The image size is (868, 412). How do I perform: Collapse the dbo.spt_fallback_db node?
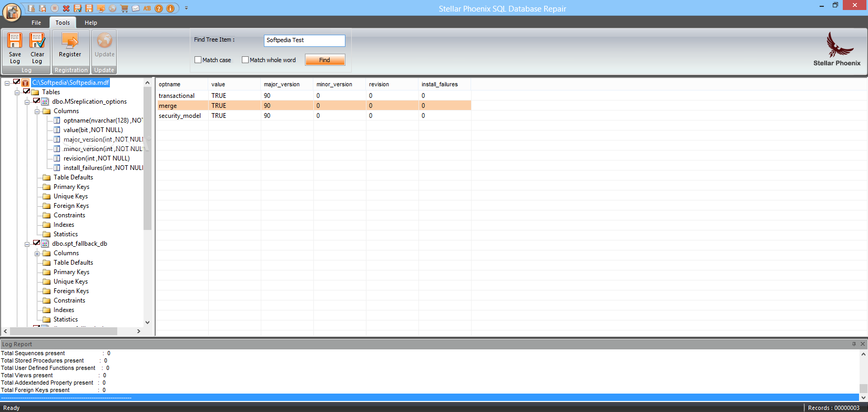point(27,244)
